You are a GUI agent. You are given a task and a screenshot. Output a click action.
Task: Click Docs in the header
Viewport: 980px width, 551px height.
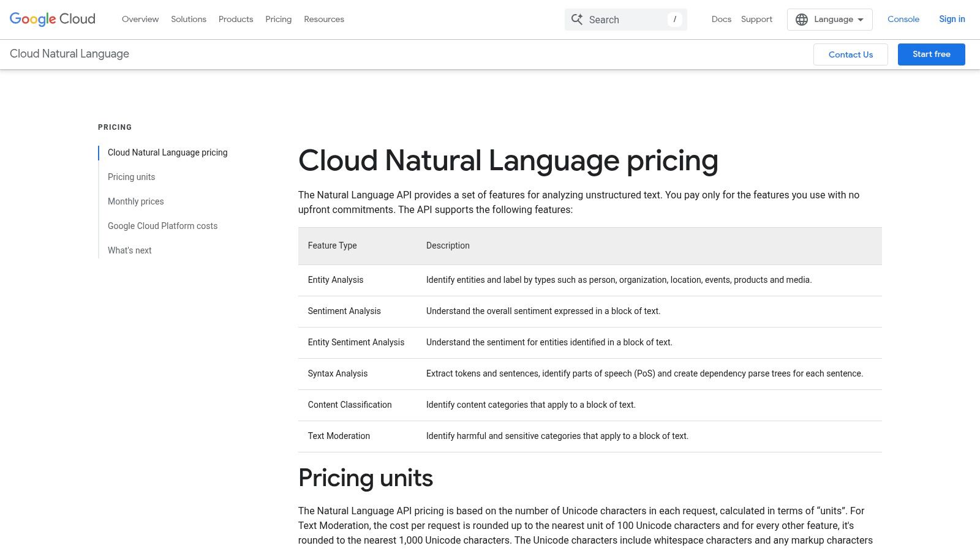(722, 19)
